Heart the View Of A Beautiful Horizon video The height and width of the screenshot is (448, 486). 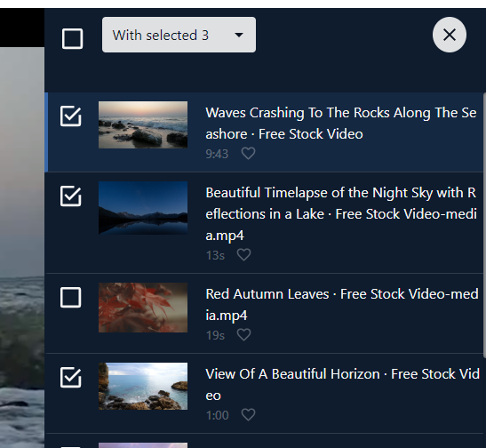[248, 415]
